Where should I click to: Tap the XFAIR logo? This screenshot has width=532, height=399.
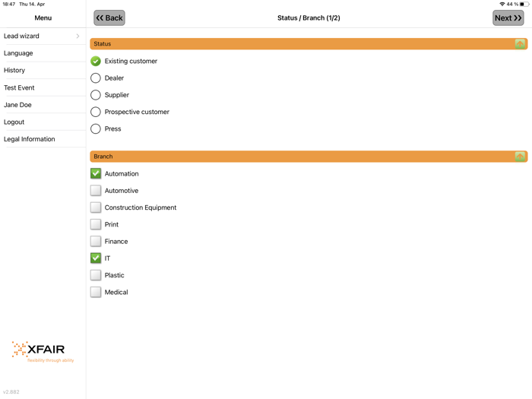click(x=43, y=351)
